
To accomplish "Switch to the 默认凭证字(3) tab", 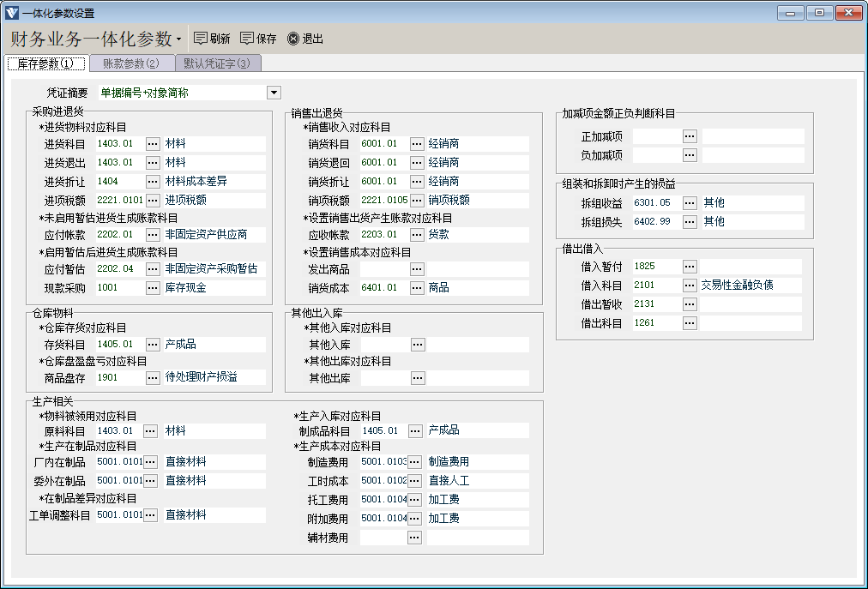I will click(217, 63).
